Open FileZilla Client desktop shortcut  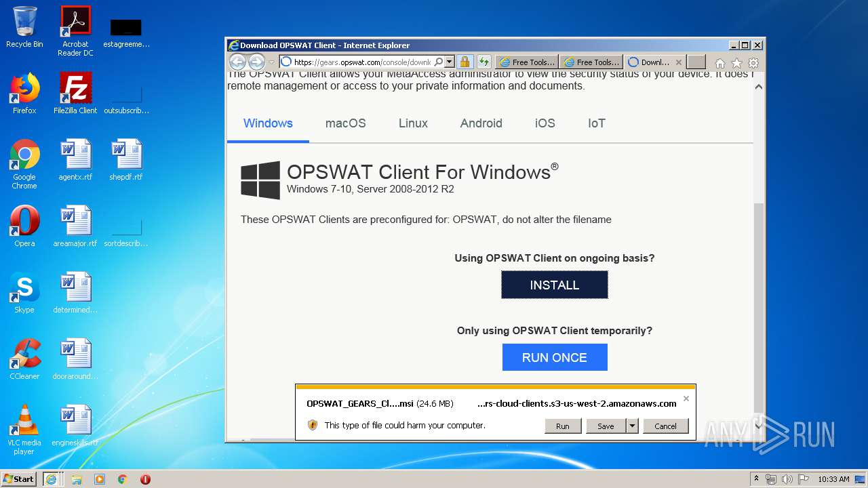pos(75,94)
